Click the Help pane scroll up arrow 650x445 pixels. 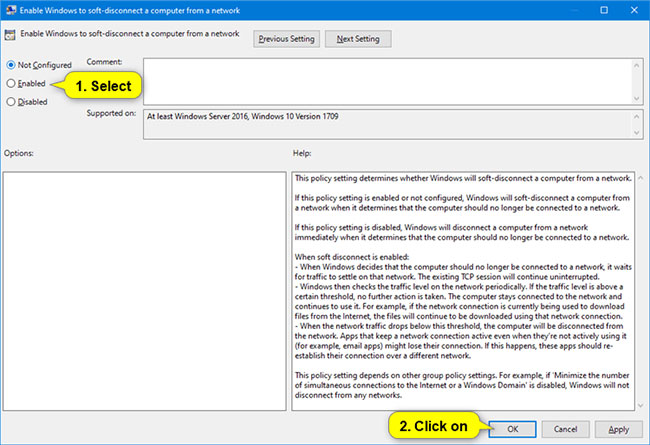641,178
